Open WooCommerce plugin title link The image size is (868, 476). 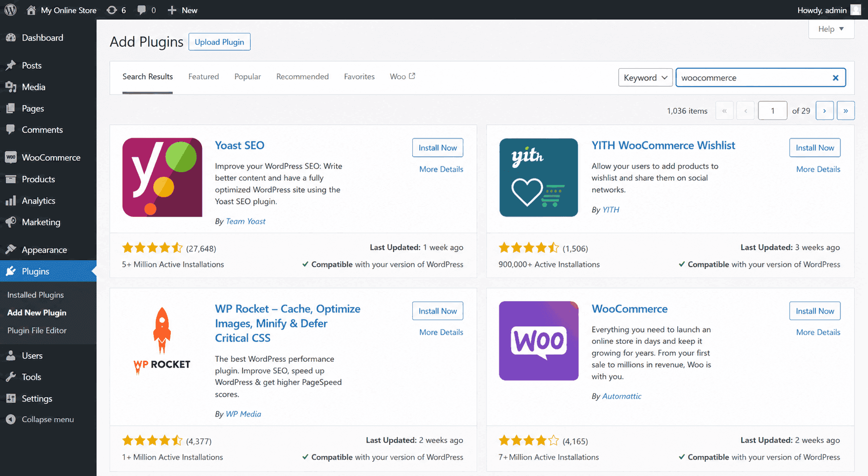630,309
